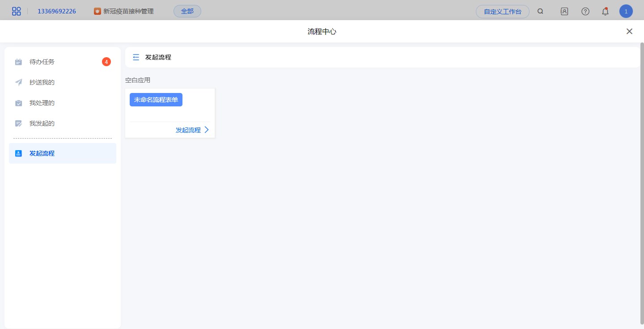This screenshot has height=329, width=644.
Task: Select 我发起的 in the sidebar
Action: (42, 123)
